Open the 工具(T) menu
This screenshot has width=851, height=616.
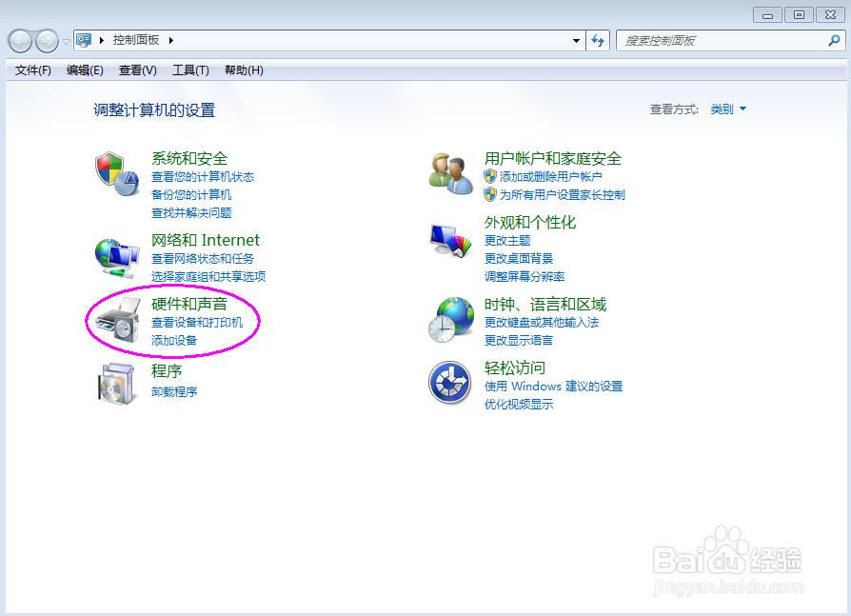(x=190, y=70)
